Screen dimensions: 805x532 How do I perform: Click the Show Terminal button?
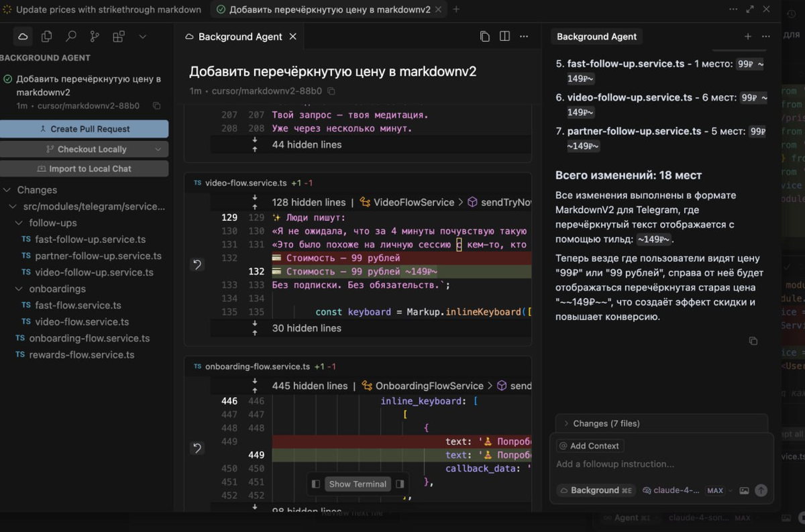358,484
